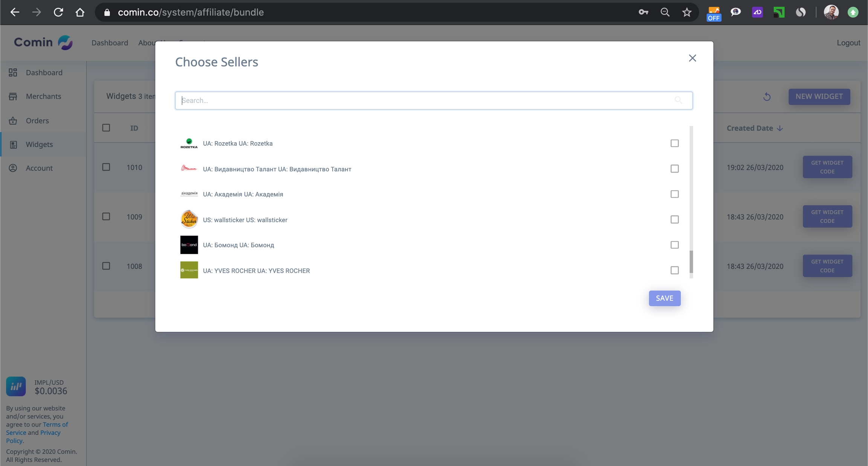Click the Dashboard sidebar icon
The image size is (868, 466).
(13, 72)
